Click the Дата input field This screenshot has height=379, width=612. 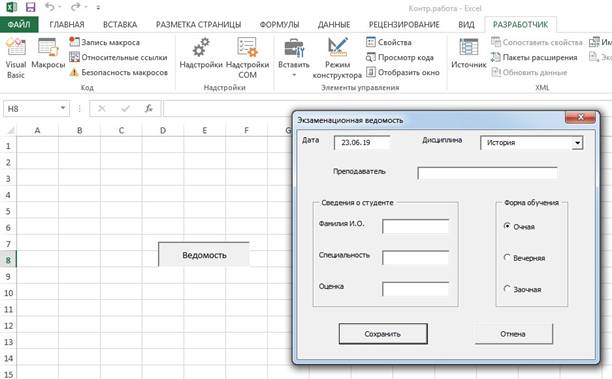[x=362, y=143]
